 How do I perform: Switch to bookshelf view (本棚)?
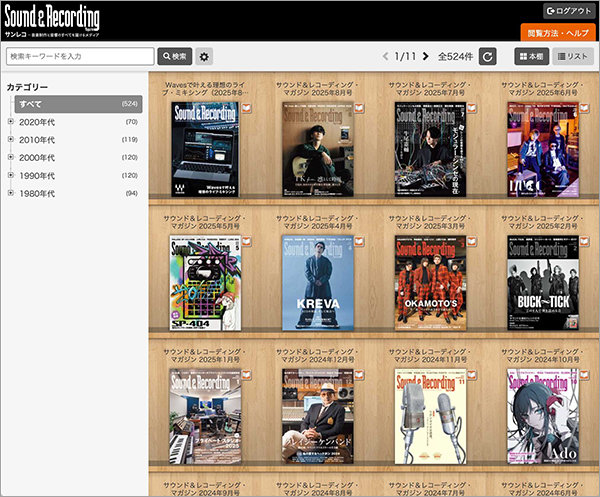click(531, 57)
